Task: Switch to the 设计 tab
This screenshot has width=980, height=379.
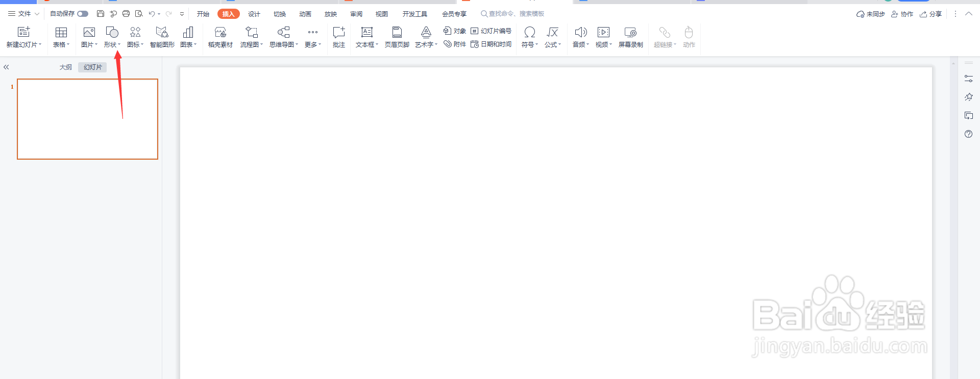Action: (254, 14)
